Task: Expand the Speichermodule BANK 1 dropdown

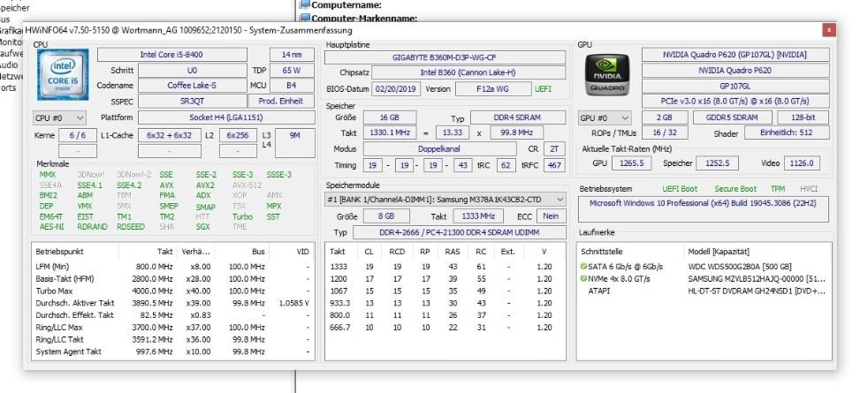Action: tap(445, 199)
